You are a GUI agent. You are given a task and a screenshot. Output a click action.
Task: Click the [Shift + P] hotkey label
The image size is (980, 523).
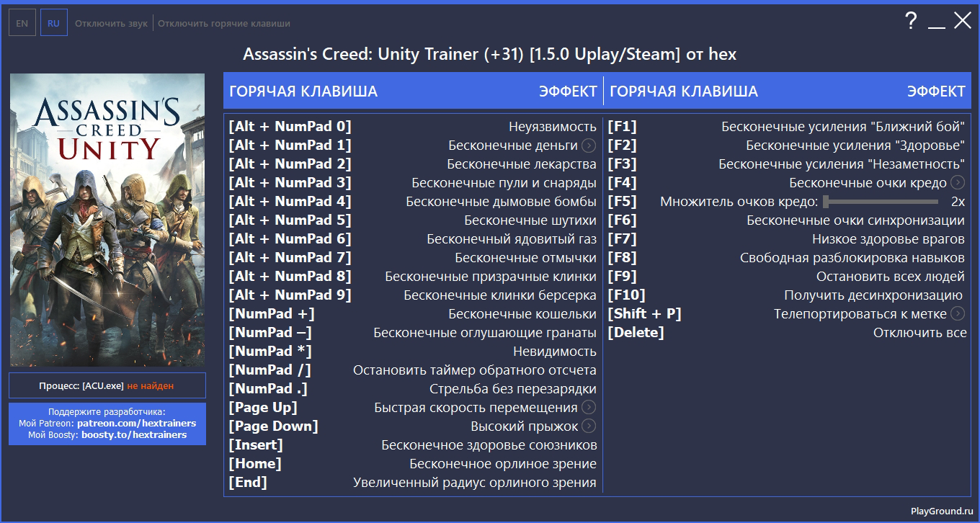click(645, 314)
